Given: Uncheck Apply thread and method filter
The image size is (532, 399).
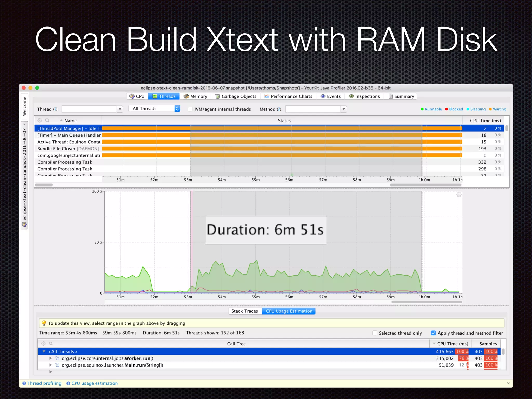Looking at the screenshot, I should [x=433, y=333].
